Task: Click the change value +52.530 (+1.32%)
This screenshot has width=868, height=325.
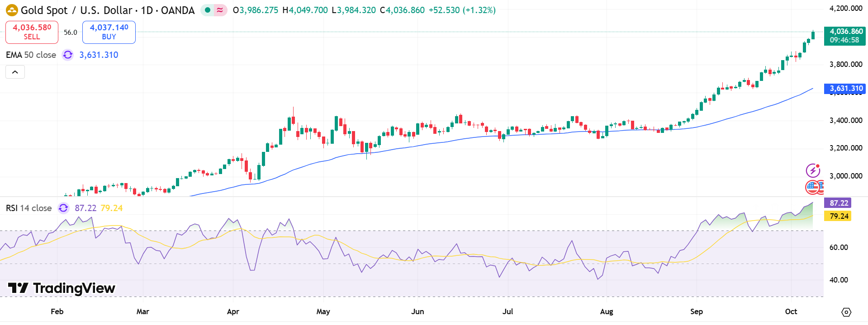Action: click(x=462, y=10)
